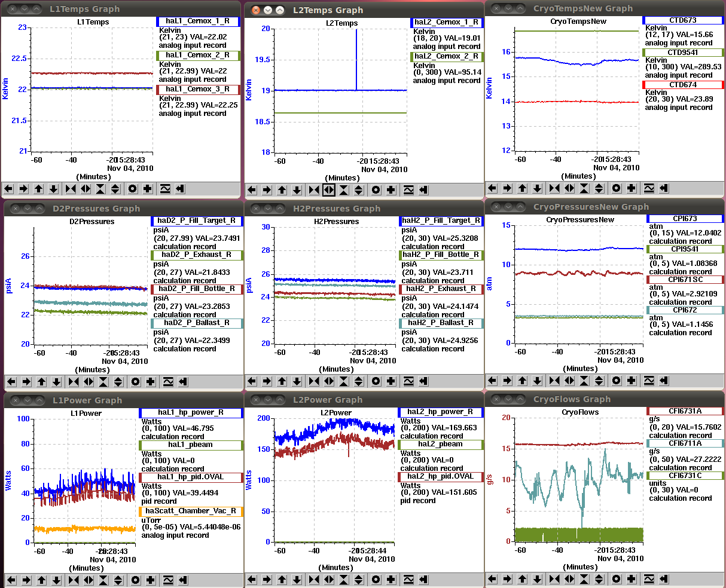Select the CPI673 legend entry

coord(685,219)
